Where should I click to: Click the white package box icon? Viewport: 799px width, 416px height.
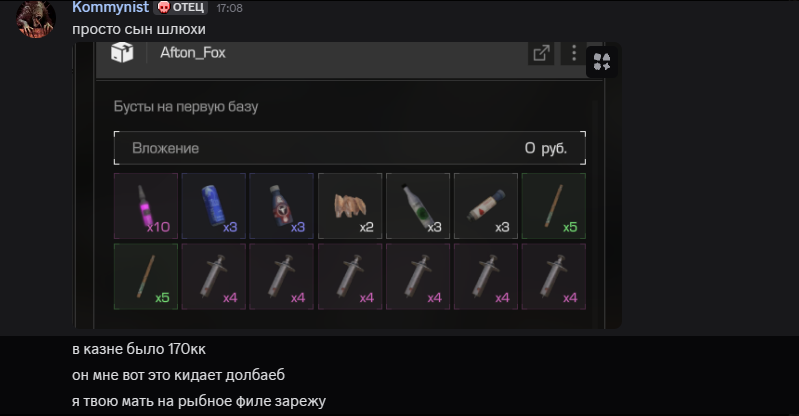122,53
